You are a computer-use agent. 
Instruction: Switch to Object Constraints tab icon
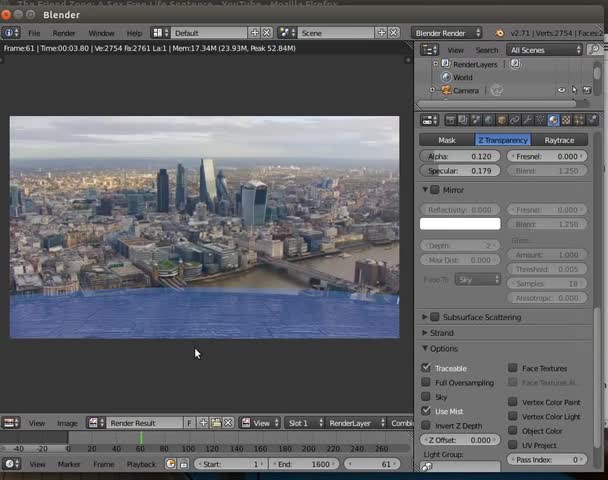pyautogui.click(x=515, y=120)
